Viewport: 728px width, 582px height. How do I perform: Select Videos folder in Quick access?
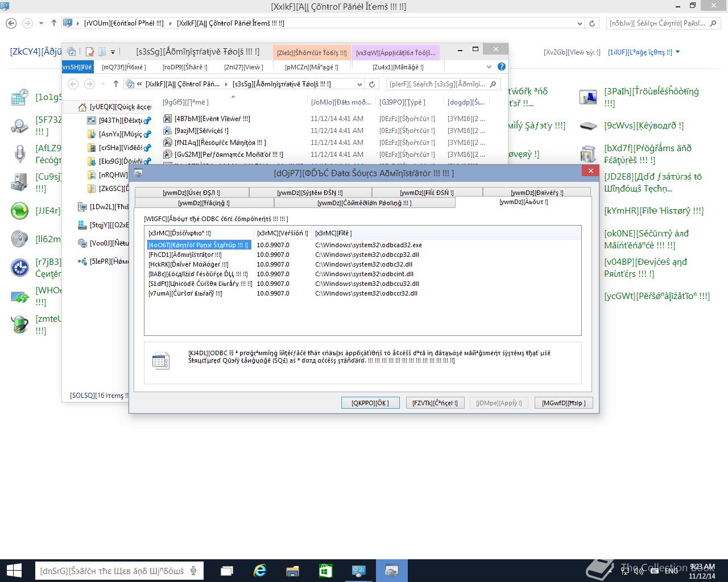pos(120,148)
